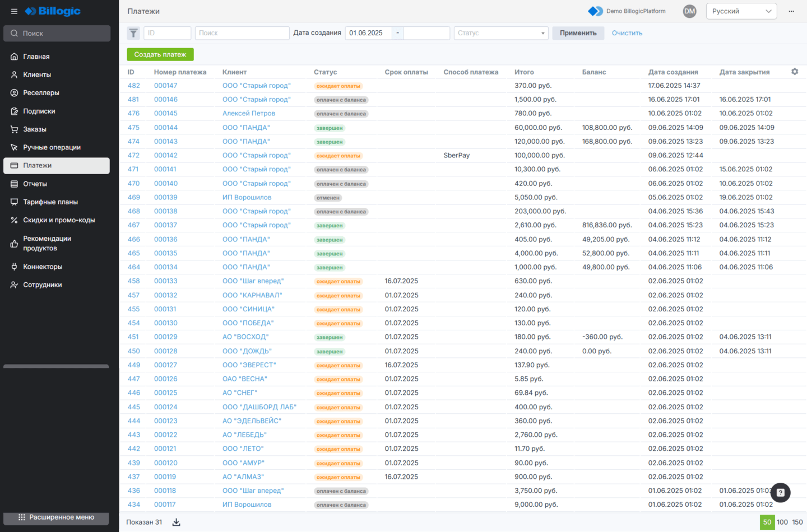This screenshot has height=532, width=807.
Task: Click the Billogic logo
Action: [x=53, y=11]
